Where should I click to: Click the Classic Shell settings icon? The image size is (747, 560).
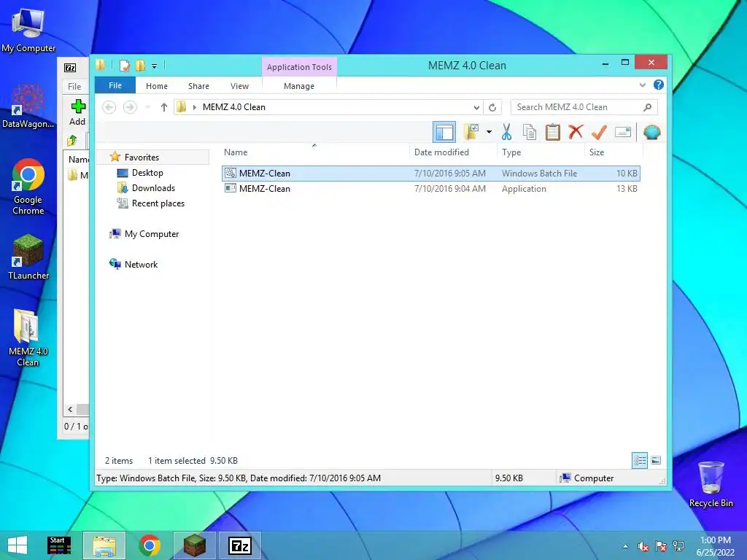651,132
